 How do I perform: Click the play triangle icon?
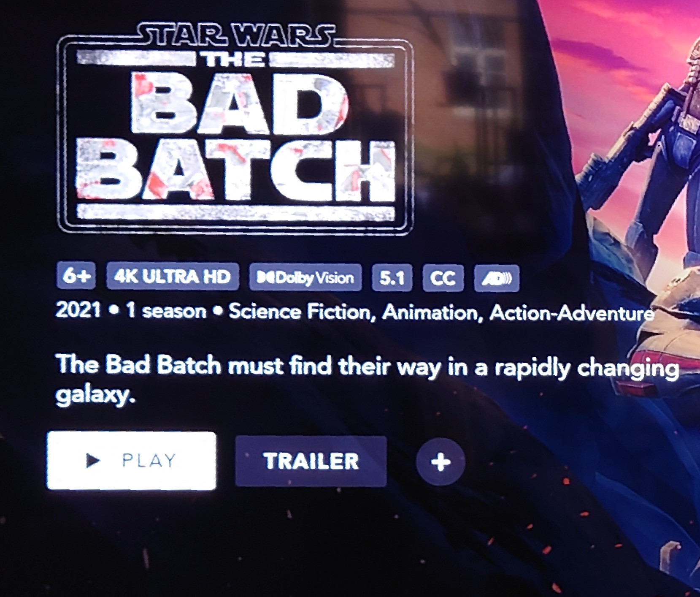click(92, 460)
